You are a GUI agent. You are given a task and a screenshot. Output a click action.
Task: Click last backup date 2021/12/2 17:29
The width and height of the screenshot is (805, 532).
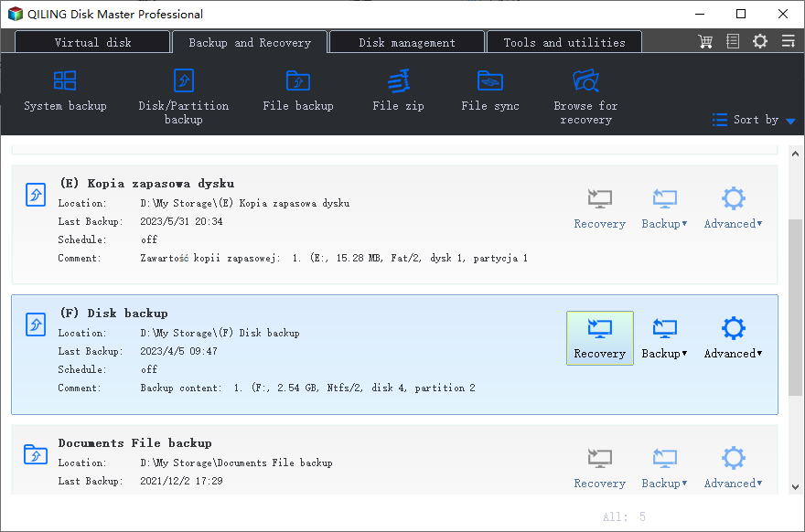tap(181, 481)
